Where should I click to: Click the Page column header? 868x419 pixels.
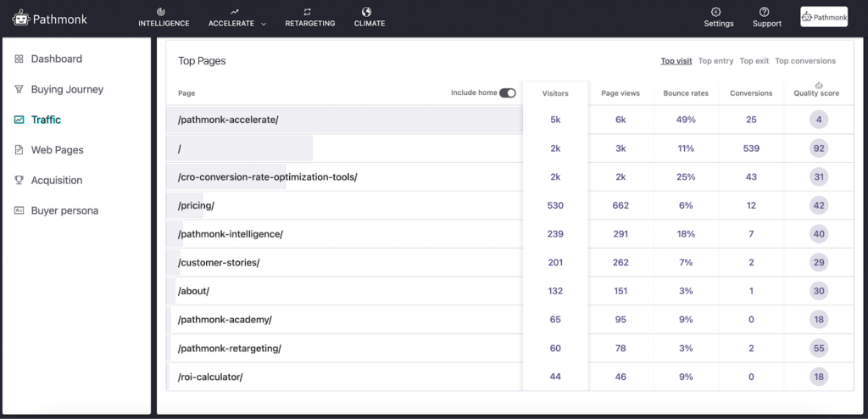coord(186,93)
